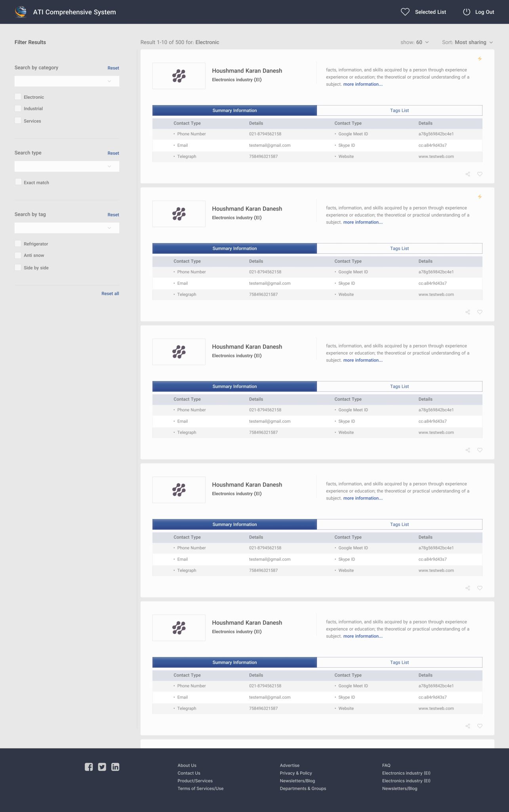Open Facebook icon in footer
This screenshot has height=812, width=509.
point(89,767)
